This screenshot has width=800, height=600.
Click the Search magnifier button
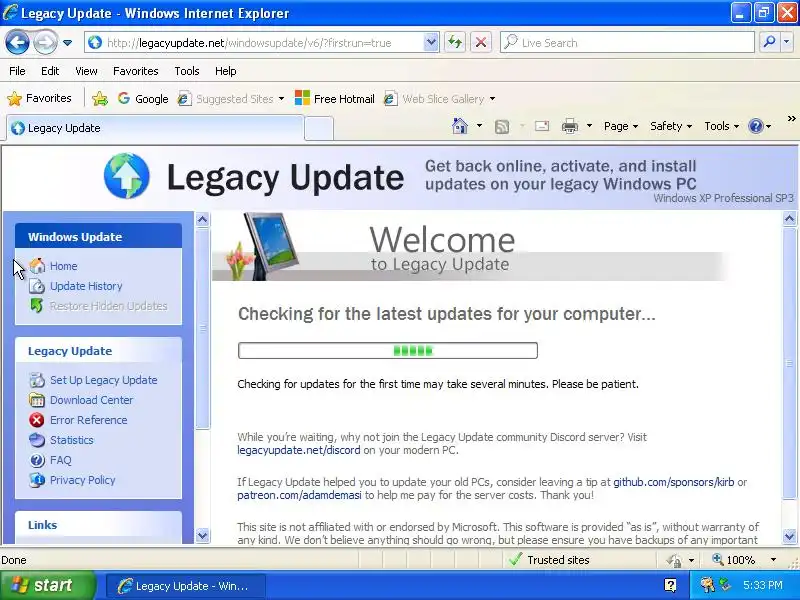tap(768, 42)
